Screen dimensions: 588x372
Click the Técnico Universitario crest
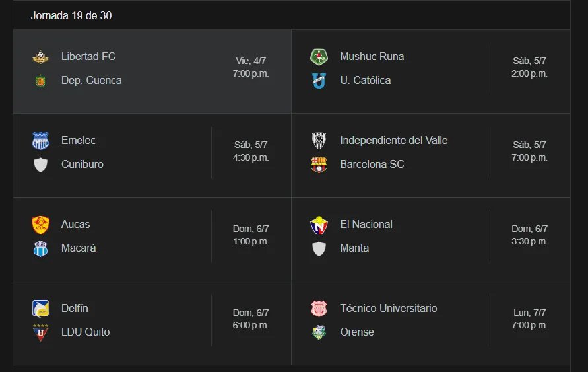[319, 309]
